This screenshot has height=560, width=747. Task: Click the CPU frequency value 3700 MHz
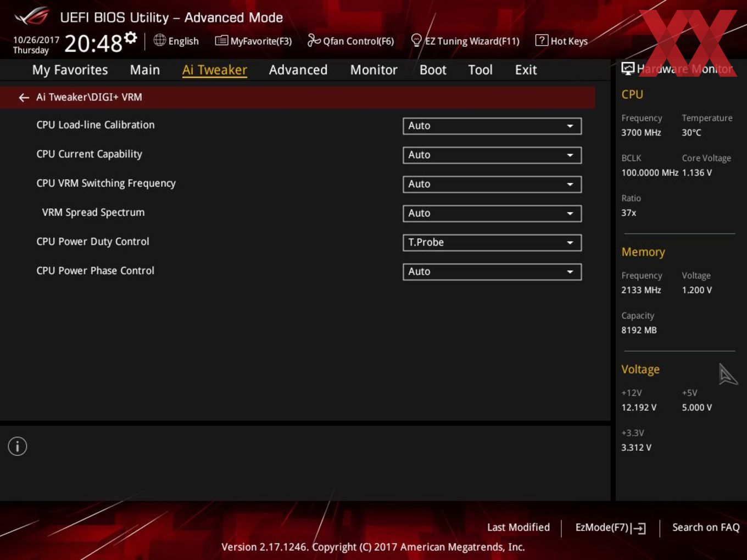[x=641, y=132]
